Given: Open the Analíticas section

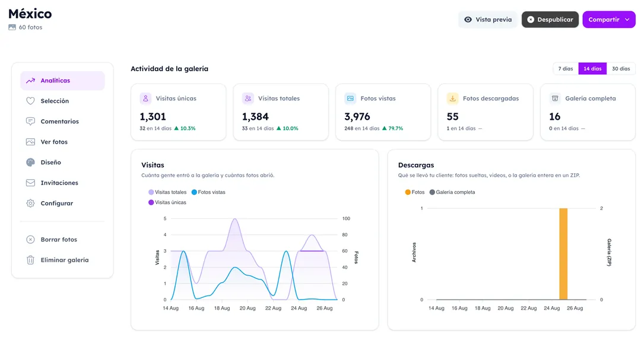Looking at the screenshot, I should 62,81.
